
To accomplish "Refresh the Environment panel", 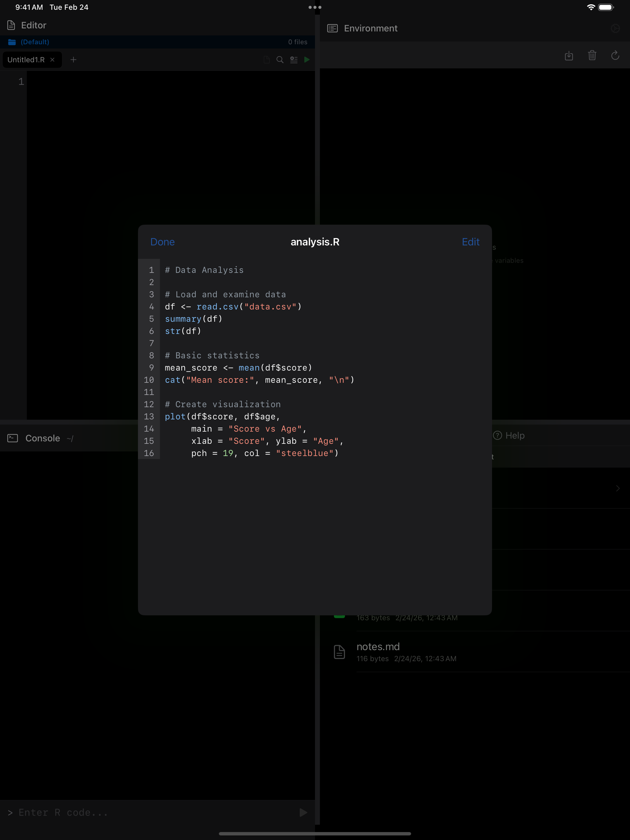I will [x=615, y=56].
